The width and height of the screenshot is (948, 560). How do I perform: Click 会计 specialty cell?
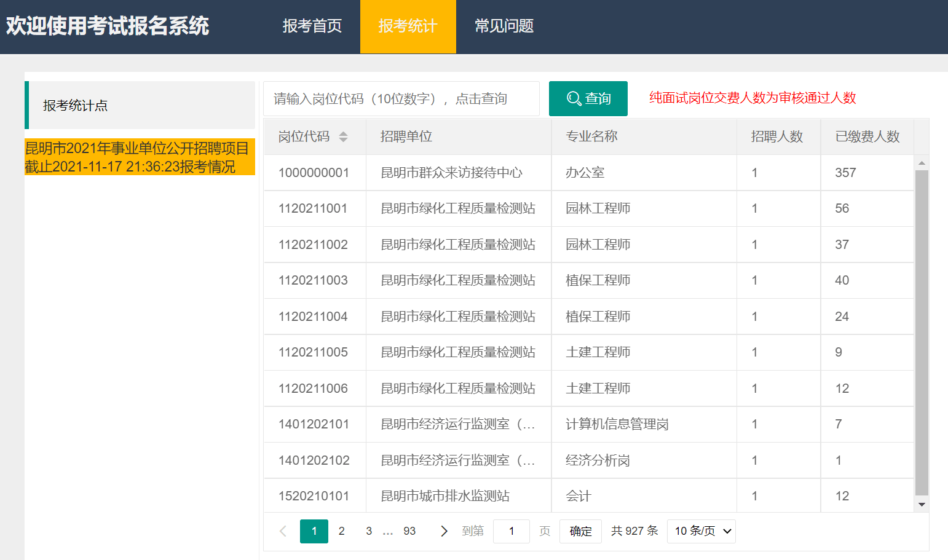[644, 496]
